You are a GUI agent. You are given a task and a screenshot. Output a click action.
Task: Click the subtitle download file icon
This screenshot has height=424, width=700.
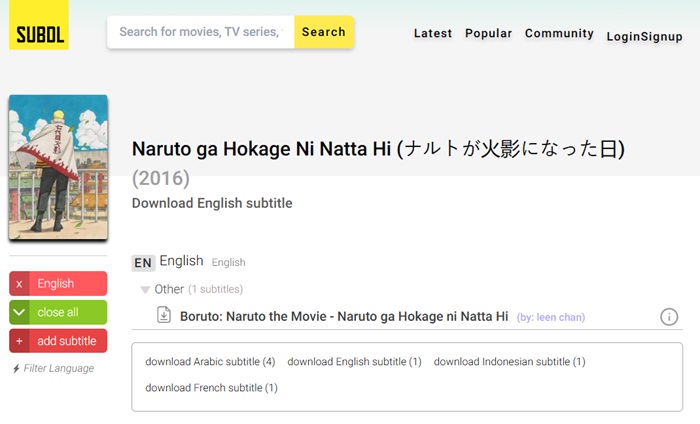pyautogui.click(x=164, y=315)
